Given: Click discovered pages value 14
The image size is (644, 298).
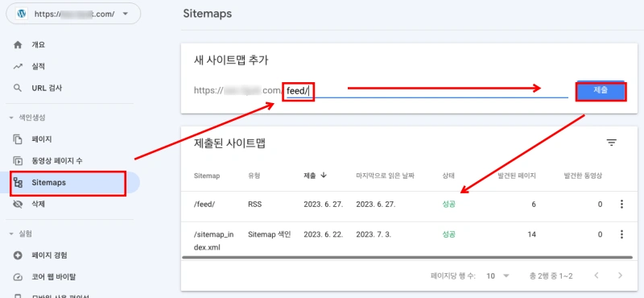Looking at the screenshot, I should [x=531, y=234].
